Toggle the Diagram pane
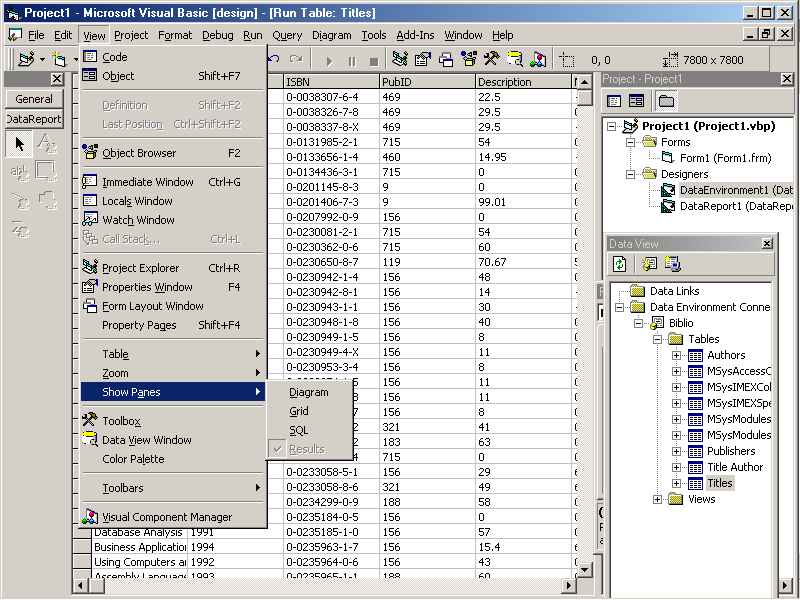800x600 pixels. (309, 392)
